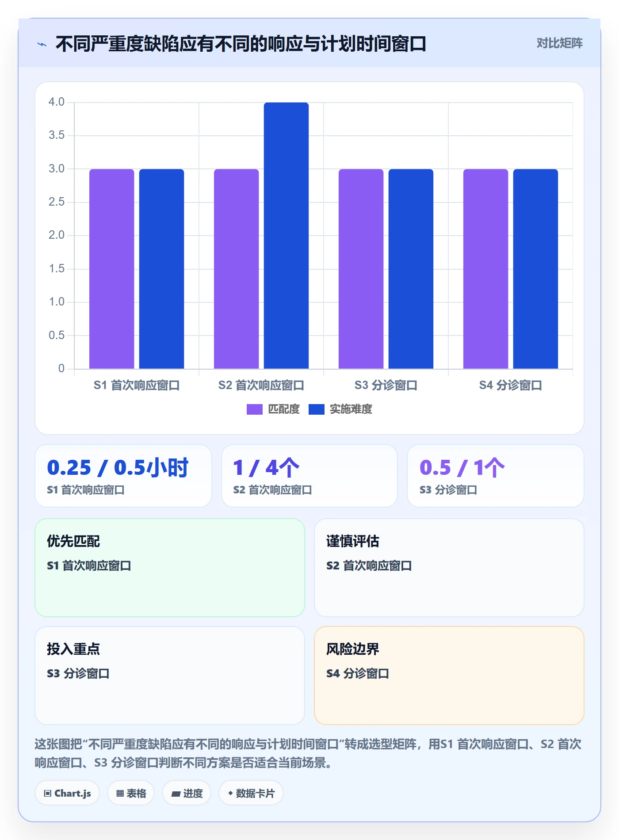The width and height of the screenshot is (619, 840).
Task: Click the tall blue bar for S2 首次响应窗口
Action: coord(286,236)
